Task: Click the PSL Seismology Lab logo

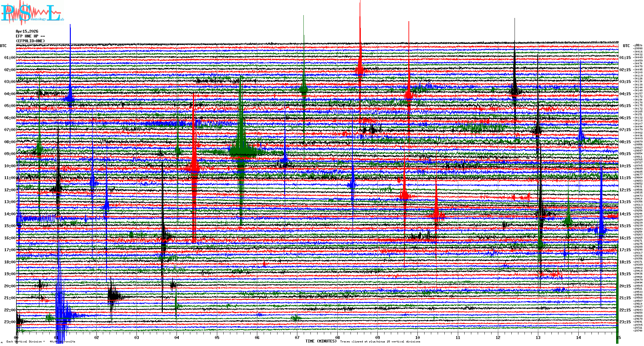Action: 32,13
